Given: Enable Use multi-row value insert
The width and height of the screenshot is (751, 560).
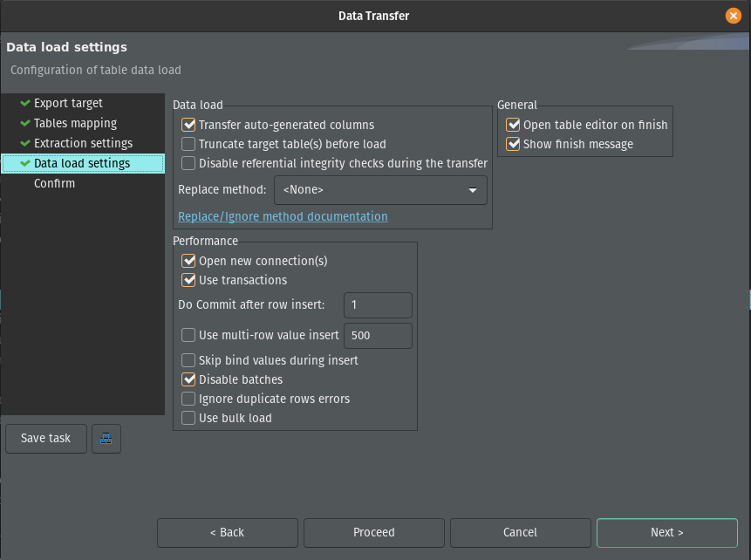Looking at the screenshot, I should click(188, 335).
